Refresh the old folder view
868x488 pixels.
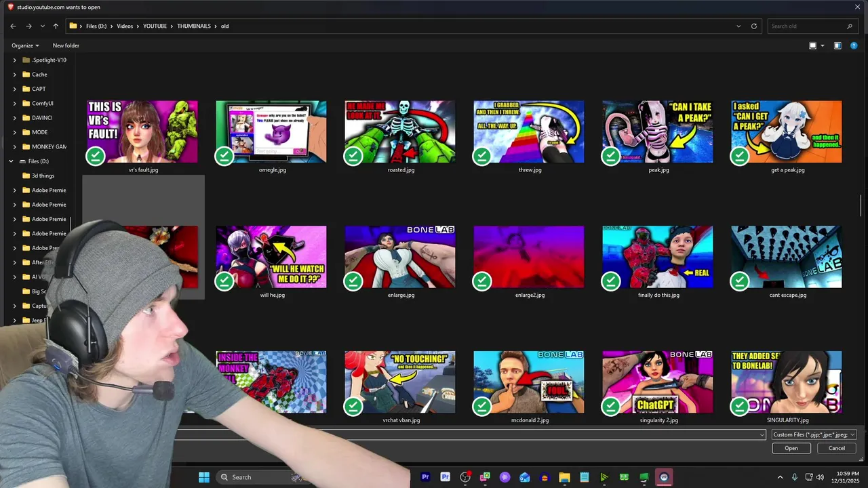(754, 26)
